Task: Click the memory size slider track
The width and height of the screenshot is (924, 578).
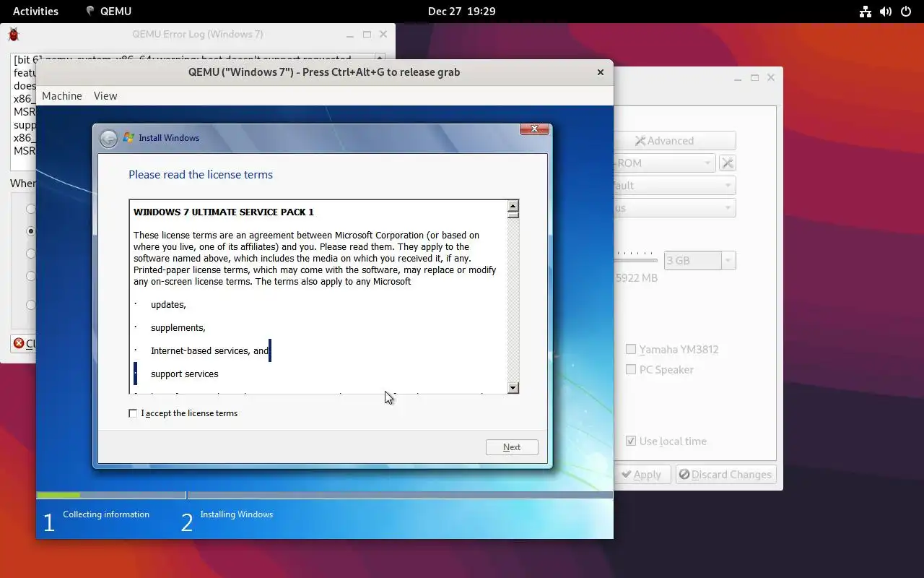Action: coord(635,260)
